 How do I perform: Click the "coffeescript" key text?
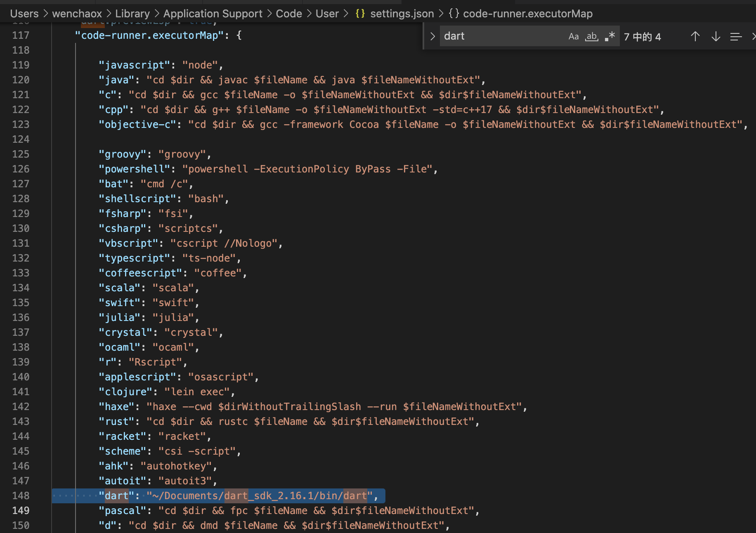pyautogui.click(x=140, y=273)
